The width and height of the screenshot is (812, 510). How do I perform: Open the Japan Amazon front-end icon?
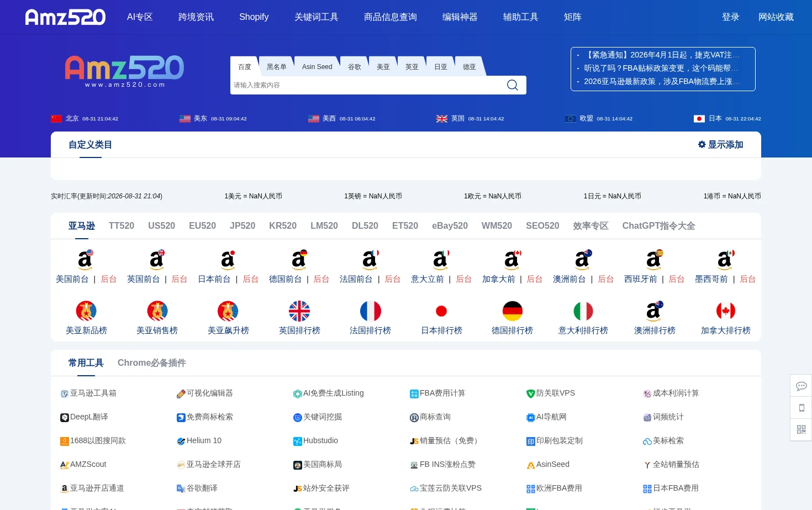coord(228,259)
